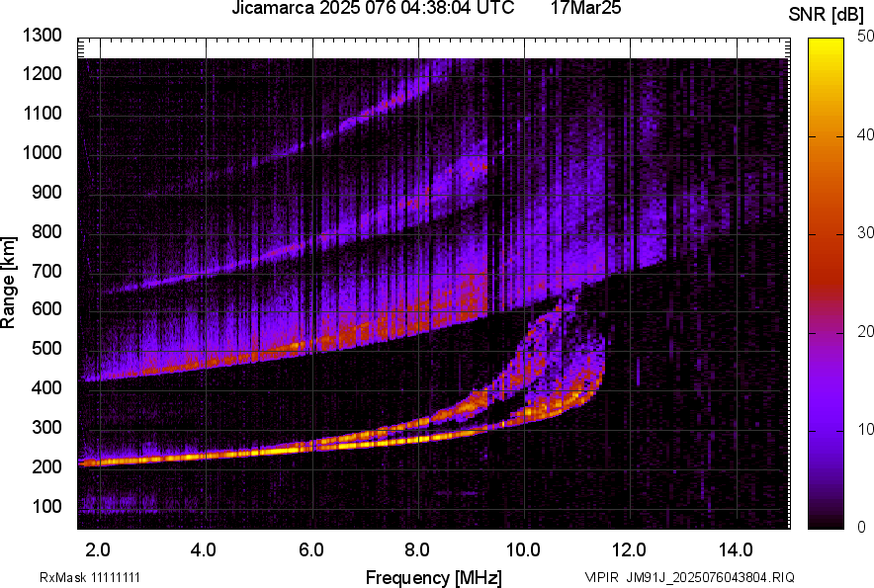Click the 0 colorbar tick value
The height and width of the screenshot is (588, 874).
point(862,527)
